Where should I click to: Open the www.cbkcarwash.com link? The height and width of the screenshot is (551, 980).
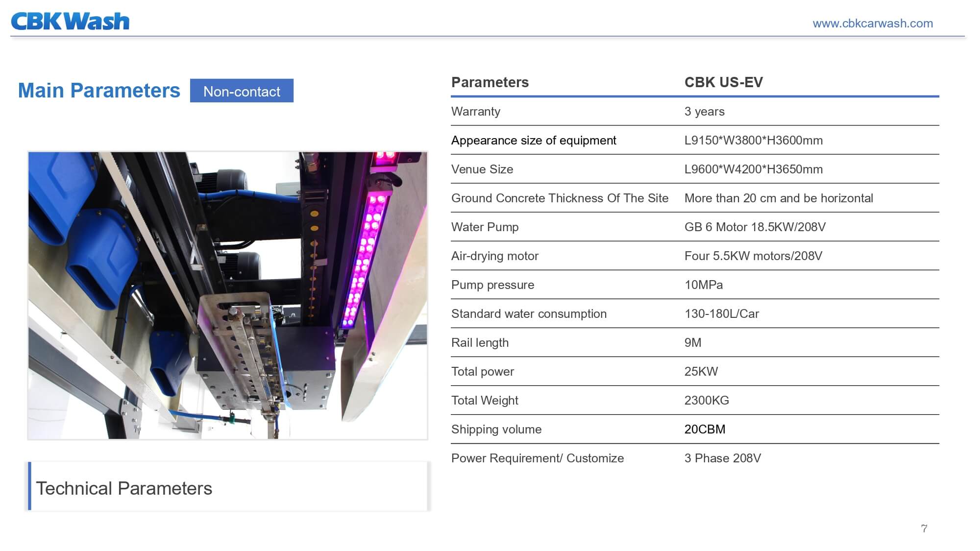click(x=873, y=23)
